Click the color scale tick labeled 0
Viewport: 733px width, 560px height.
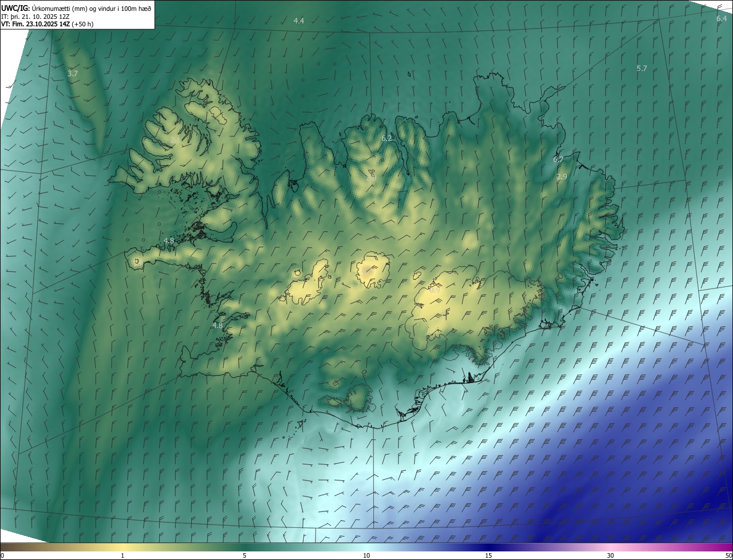pos(2,555)
